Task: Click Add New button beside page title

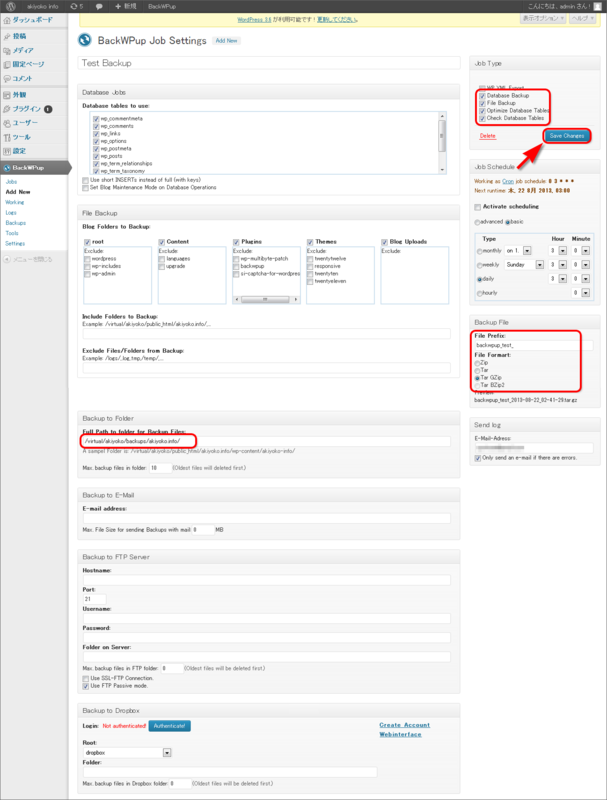Action: point(226,41)
